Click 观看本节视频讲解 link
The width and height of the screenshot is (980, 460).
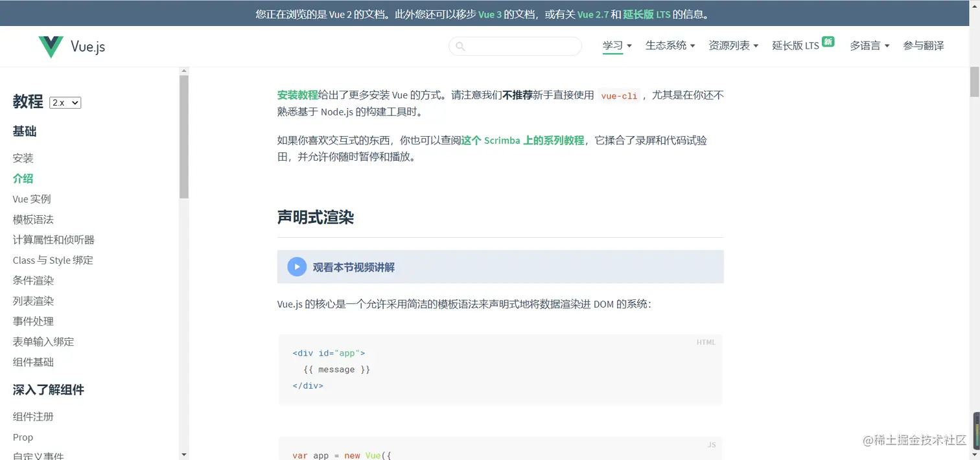pyautogui.click(x=353, y=267)
